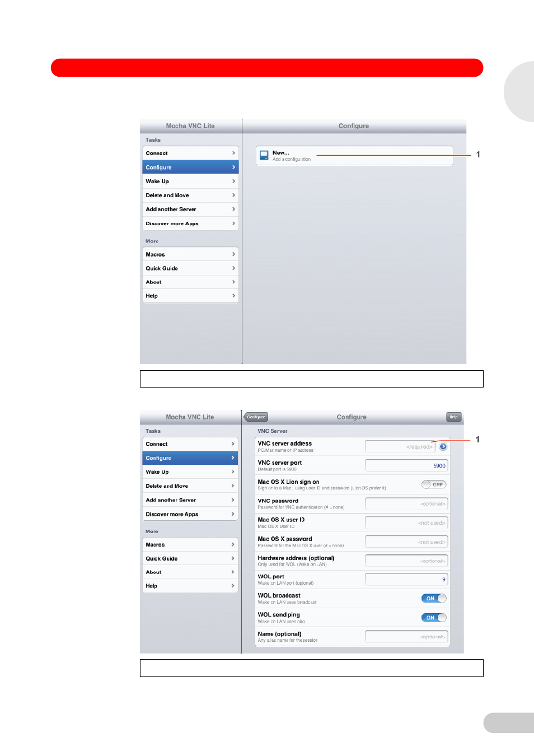Open Macros in the screen showing New...
This screenshot has height=756, width=534.
(190, 254)
